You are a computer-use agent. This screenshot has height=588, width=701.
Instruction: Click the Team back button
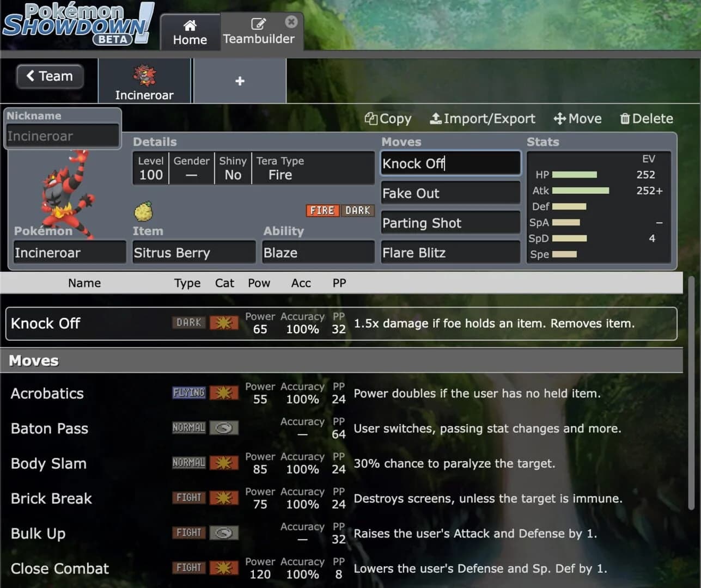click(x=50, y=76)
